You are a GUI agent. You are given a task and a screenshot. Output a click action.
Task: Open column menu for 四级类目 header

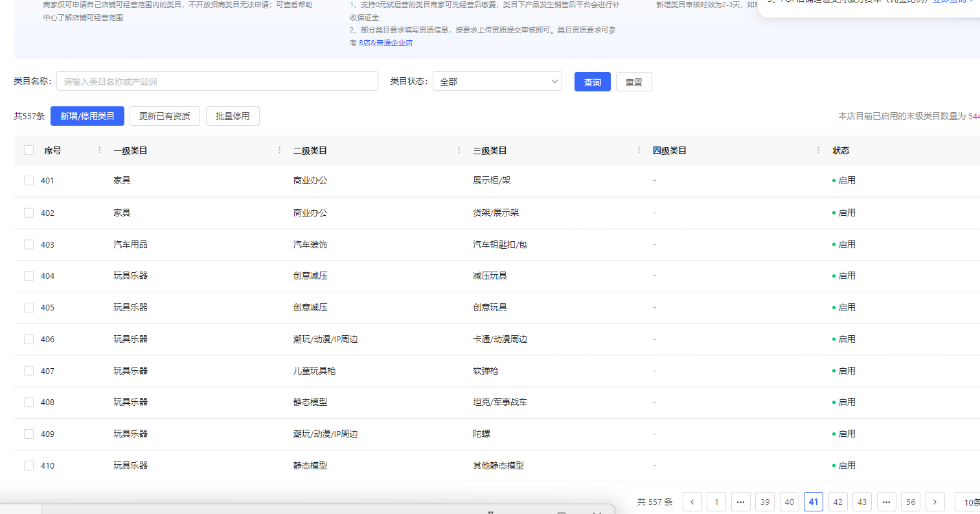[x=818, y=150]
